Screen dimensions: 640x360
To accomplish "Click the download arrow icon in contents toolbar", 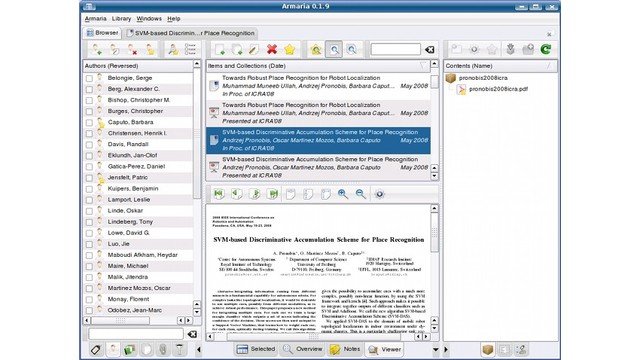I will pos(510,49).
